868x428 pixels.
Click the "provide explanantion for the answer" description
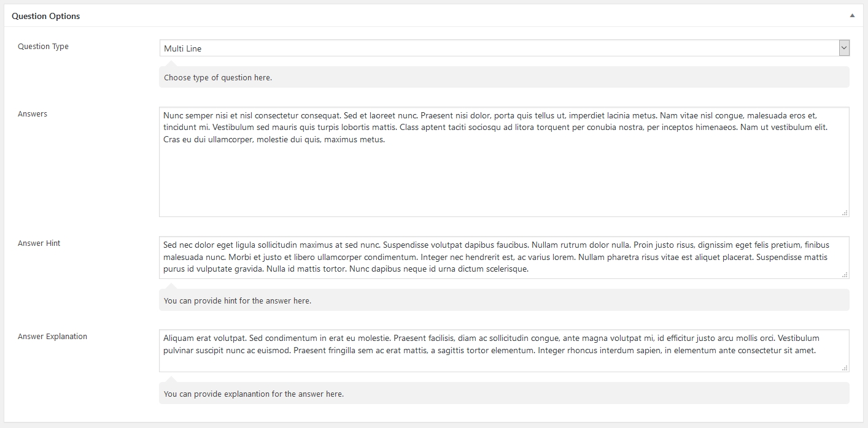[254, 394]
